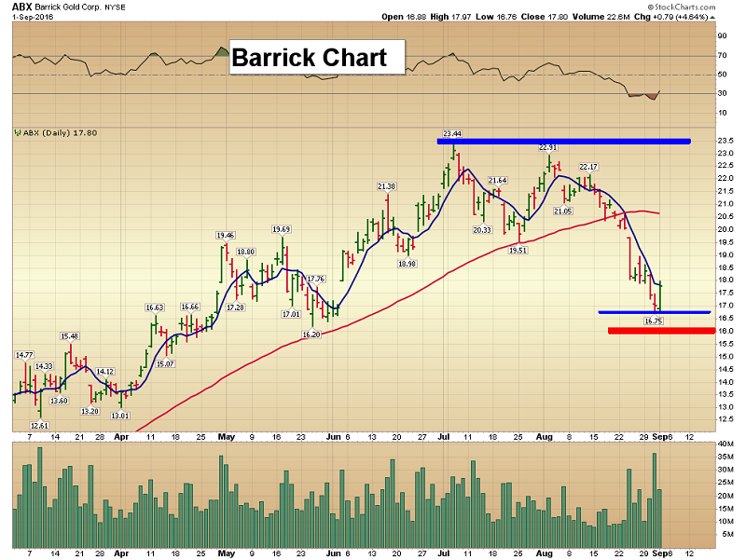Click the 21.64 price label
Viewport: 746px width, 560px height.
[497, 180]
